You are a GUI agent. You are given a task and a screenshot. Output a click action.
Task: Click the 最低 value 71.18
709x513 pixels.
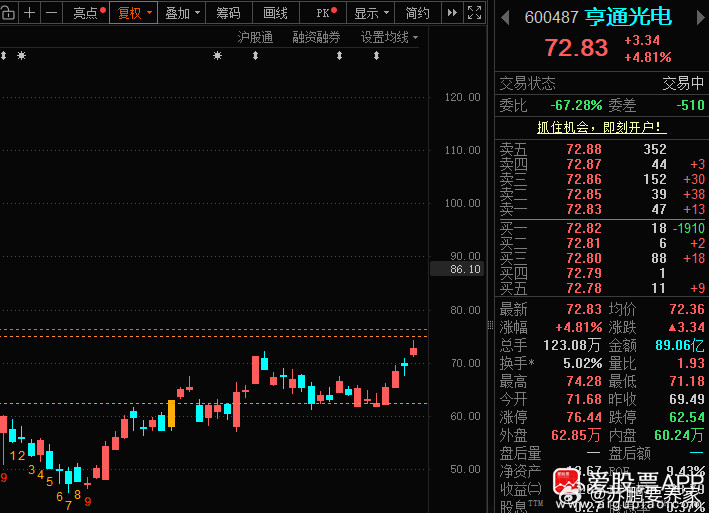687,381
